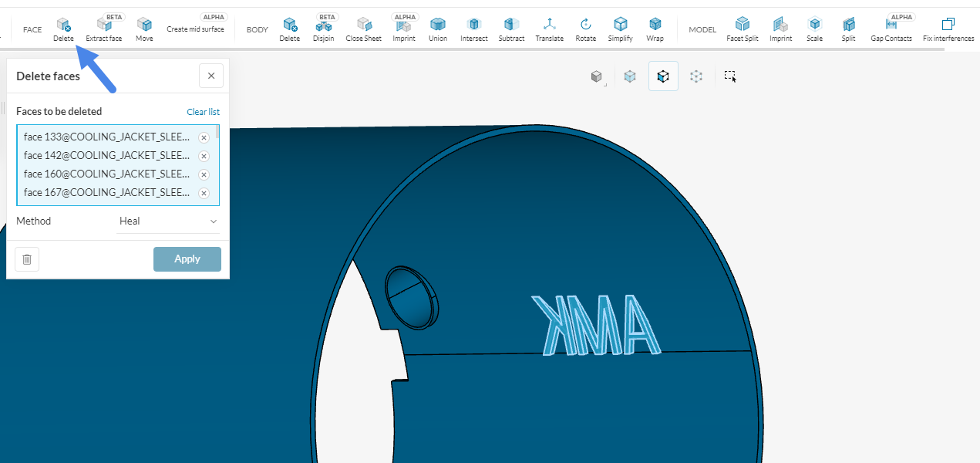This screenshot has width=980, height=463.
Task: Toggle surfaces with edges view
Action: point(663,76)
